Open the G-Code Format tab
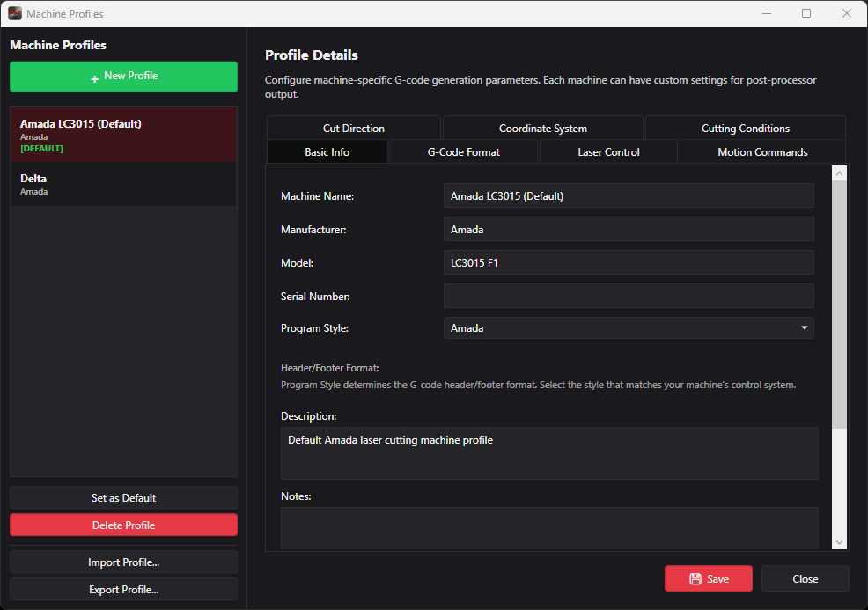This screenshot has width=868, height=610. 463,151
